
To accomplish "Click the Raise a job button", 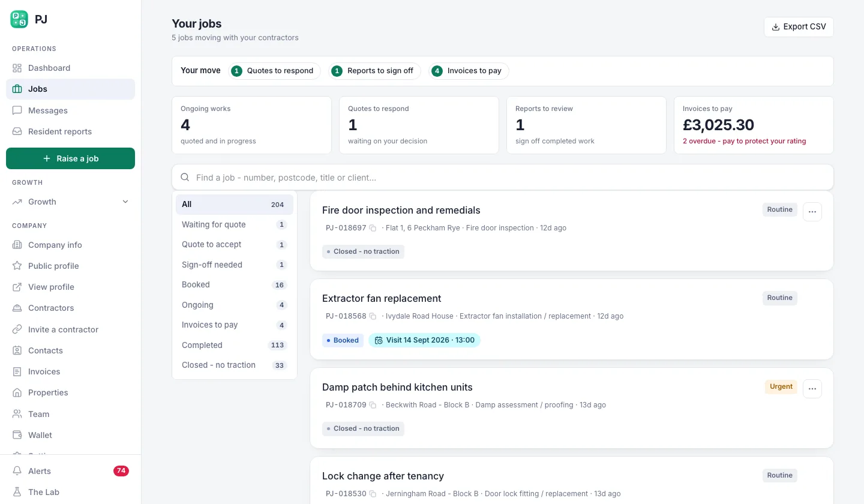I will pos(70,158).
